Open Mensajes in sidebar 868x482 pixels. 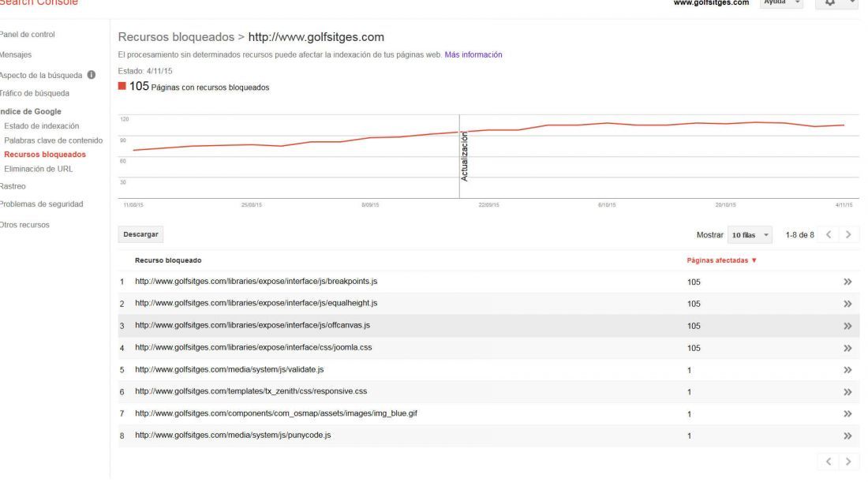coord(16,54)
